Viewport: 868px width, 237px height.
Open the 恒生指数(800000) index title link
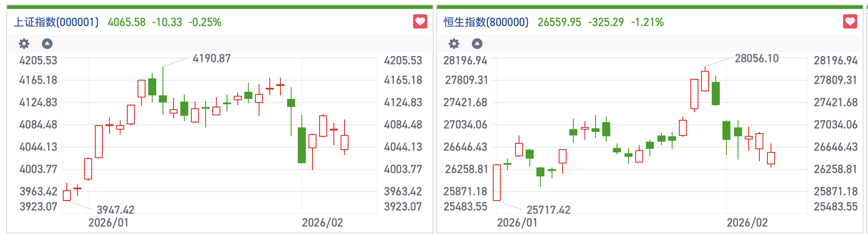pyautogui.click(x=486, y=22)
